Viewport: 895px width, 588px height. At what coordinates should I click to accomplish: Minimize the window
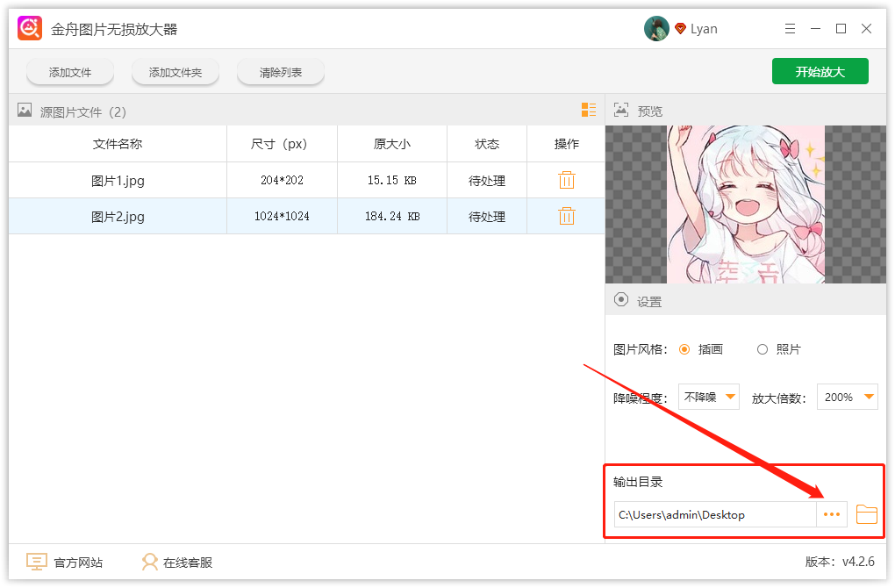816,29
